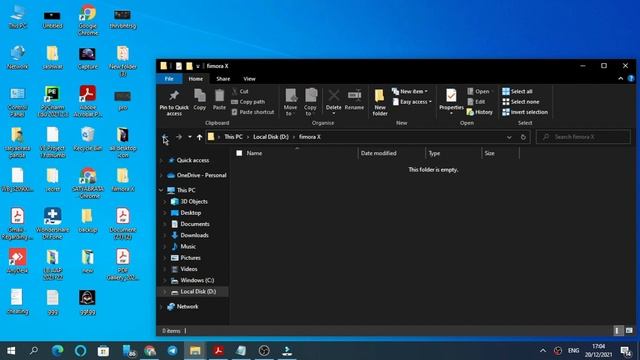Open the Windows Start button
640x360 pixels.
coord(11,351)
